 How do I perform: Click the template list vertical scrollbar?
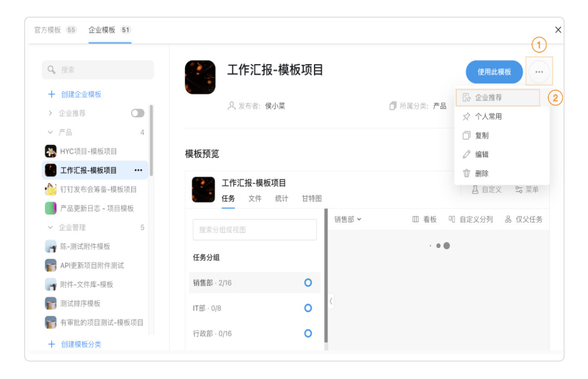(x=151, y=141)
